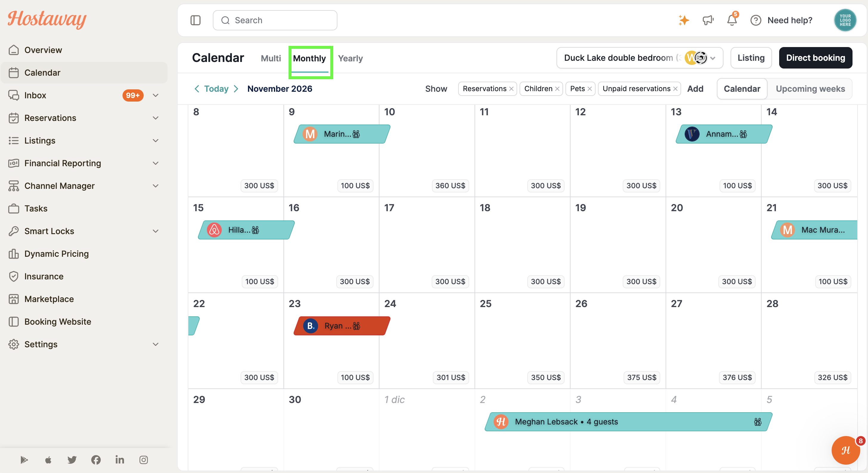868x473 pixels.
Task: Remove the Pets filter chip
Action: [x=590, y=88]
